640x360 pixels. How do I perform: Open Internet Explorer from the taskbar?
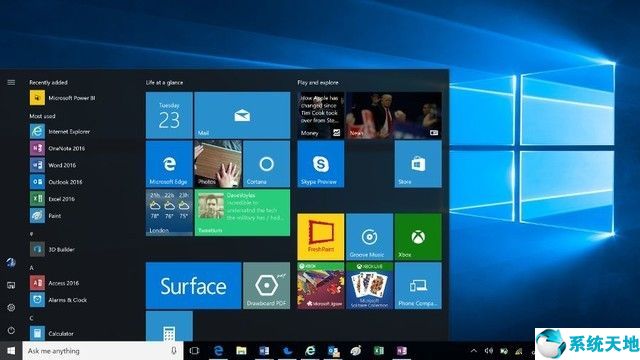point(310,351)
